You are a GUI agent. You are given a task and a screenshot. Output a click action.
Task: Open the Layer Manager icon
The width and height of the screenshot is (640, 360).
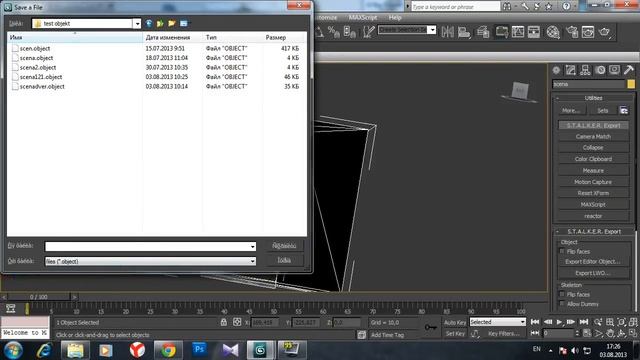click(483, 32)
